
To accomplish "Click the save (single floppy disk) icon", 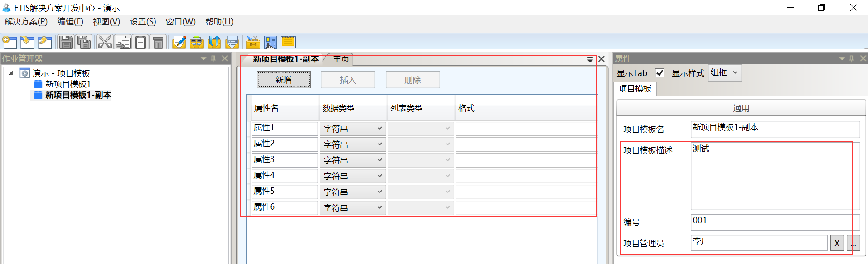I will (66, 43).
